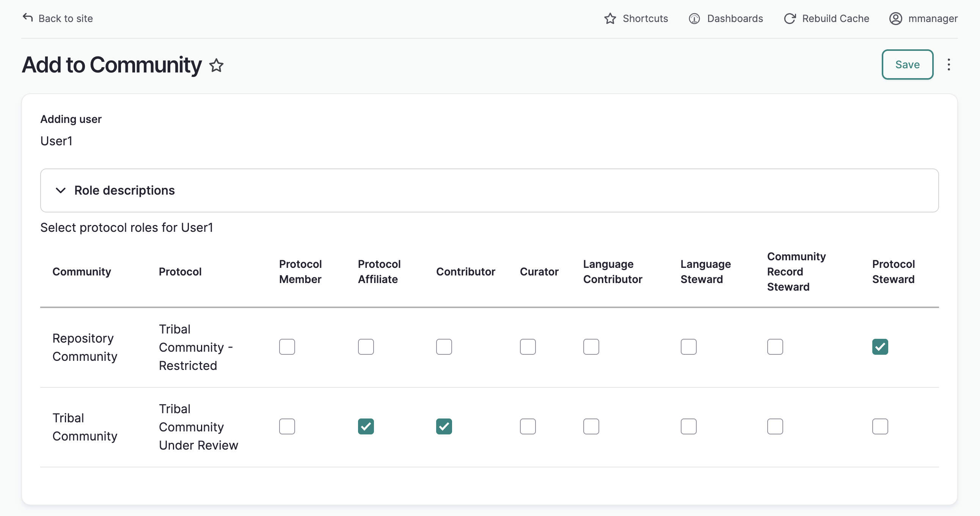Check Language Contributor for Tribal Community Under Review
The image size is (980, 516).
[591, 426]
